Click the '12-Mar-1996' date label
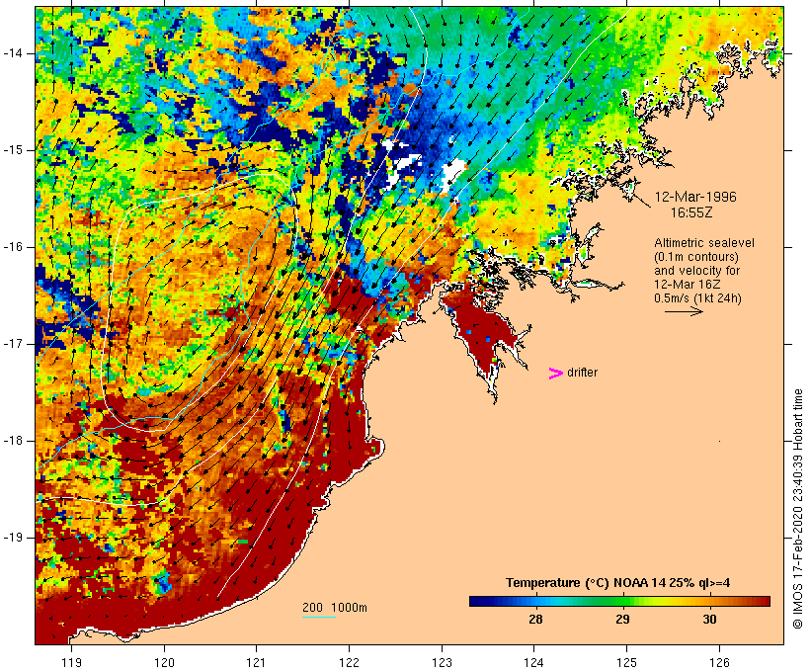 [x=695, y=197]
